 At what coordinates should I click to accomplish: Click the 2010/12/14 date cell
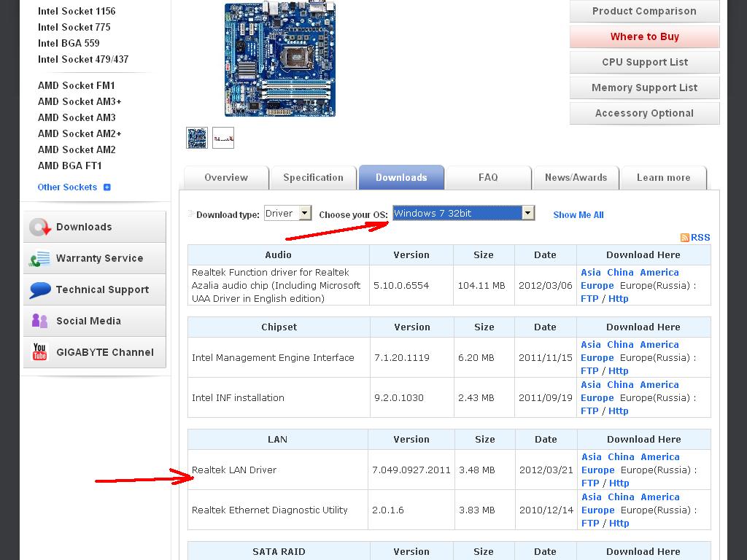(546, 510)
